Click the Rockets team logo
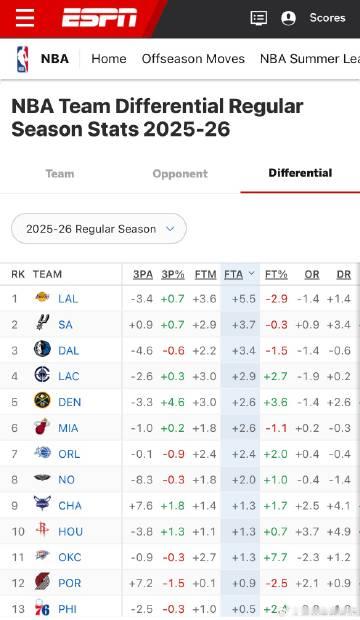 point(42,529)
